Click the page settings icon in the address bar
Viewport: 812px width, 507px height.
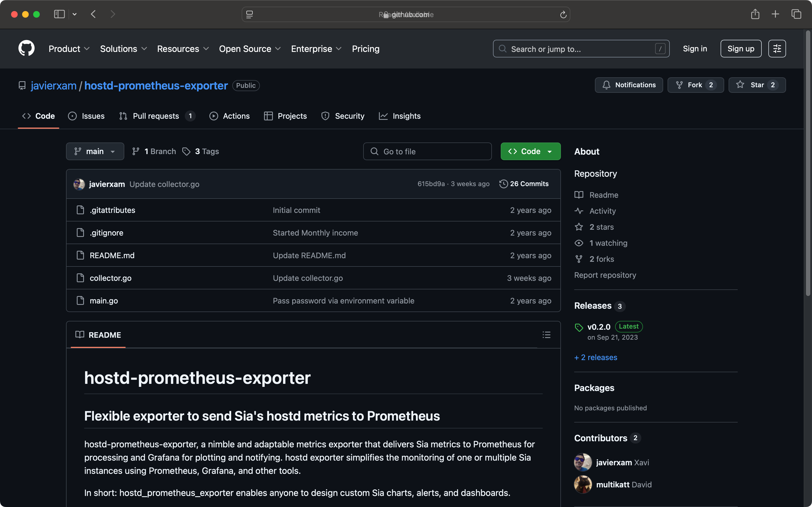click(249, 14)
